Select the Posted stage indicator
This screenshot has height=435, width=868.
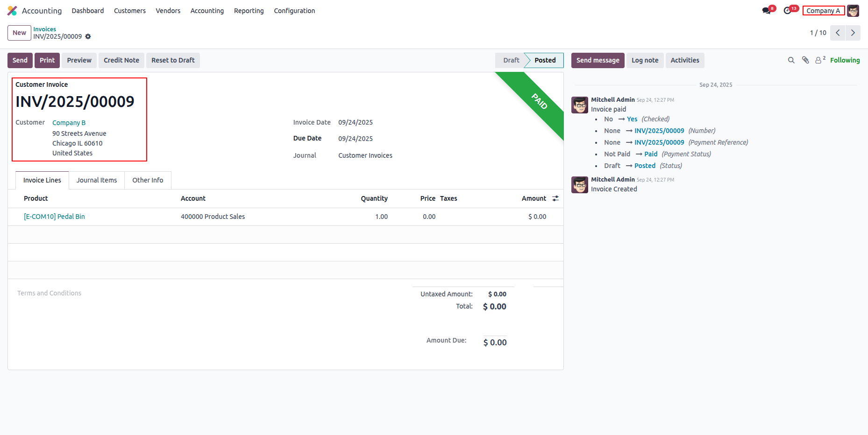[544, 60]
